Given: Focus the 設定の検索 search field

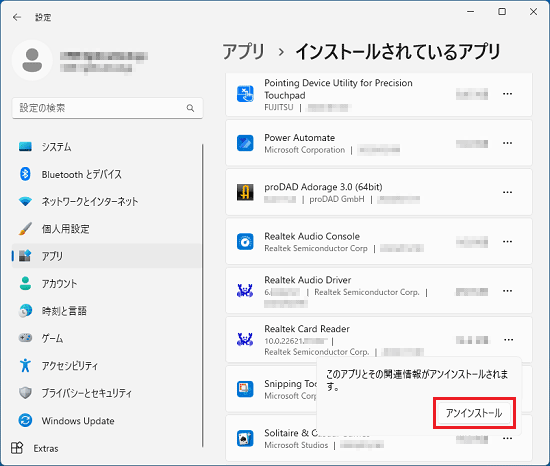Looking at the screenshot, I should click(x=107, y=108).
